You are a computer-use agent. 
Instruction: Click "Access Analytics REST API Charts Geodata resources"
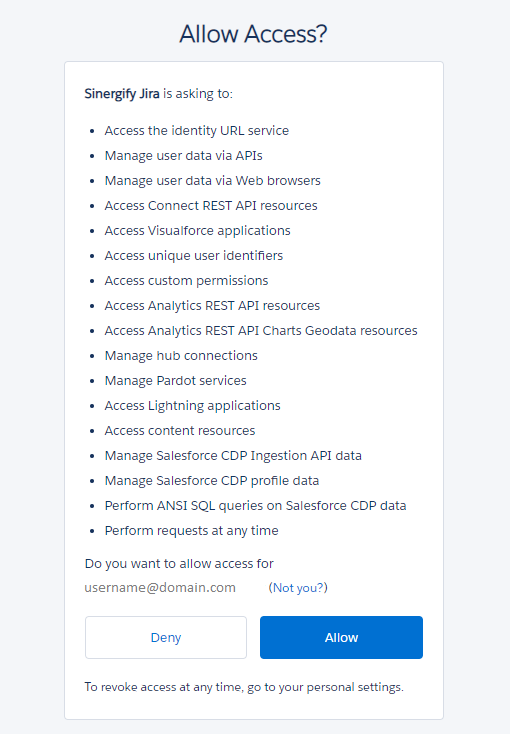[x=261, y=330]
